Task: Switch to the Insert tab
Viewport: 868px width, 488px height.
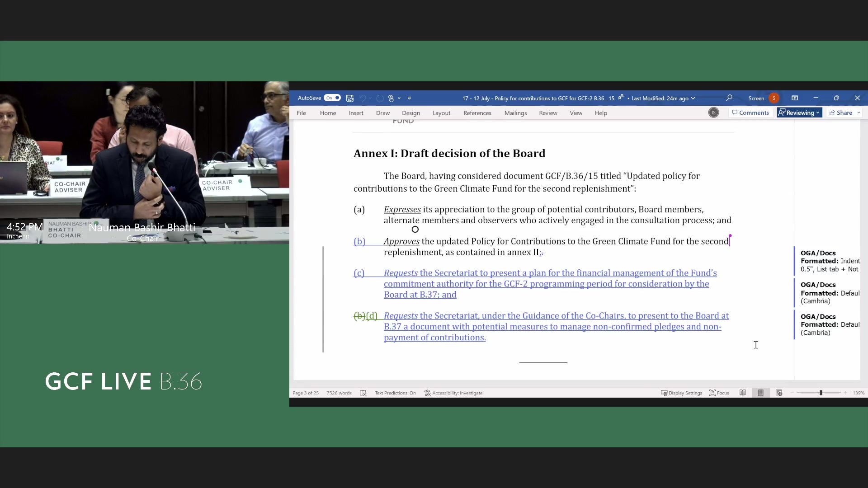Action: (356, 113)
